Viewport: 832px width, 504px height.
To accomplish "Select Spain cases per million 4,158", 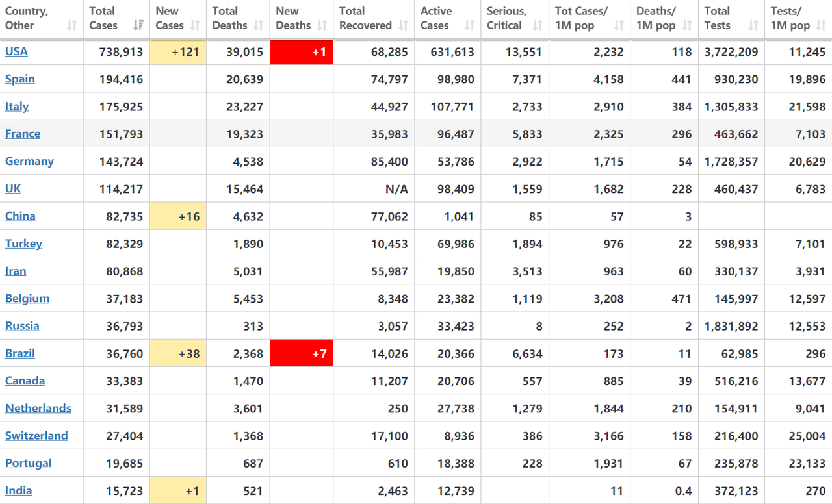I will click(608, 79).
